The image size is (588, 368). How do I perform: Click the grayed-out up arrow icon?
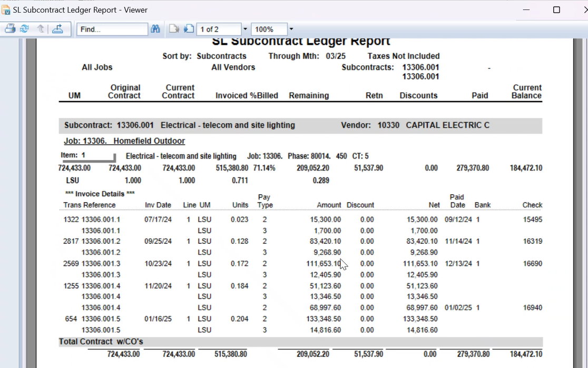[41, 29]
